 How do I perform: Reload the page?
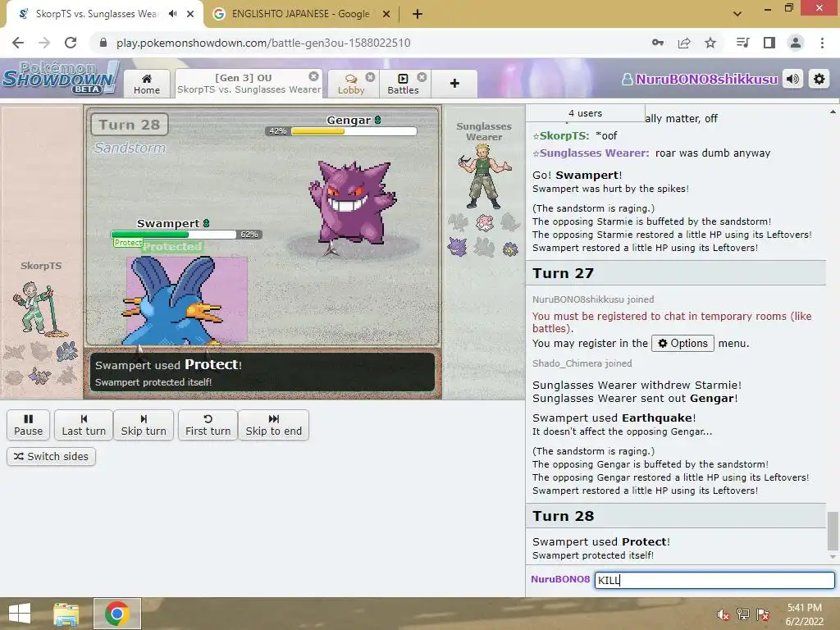(x=71, y=43)
